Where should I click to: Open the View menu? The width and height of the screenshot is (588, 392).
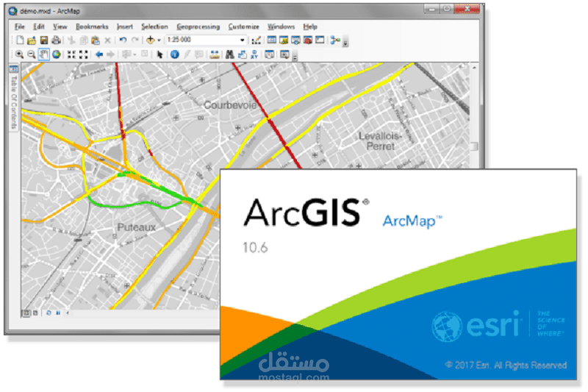click(x=60, y=26)
